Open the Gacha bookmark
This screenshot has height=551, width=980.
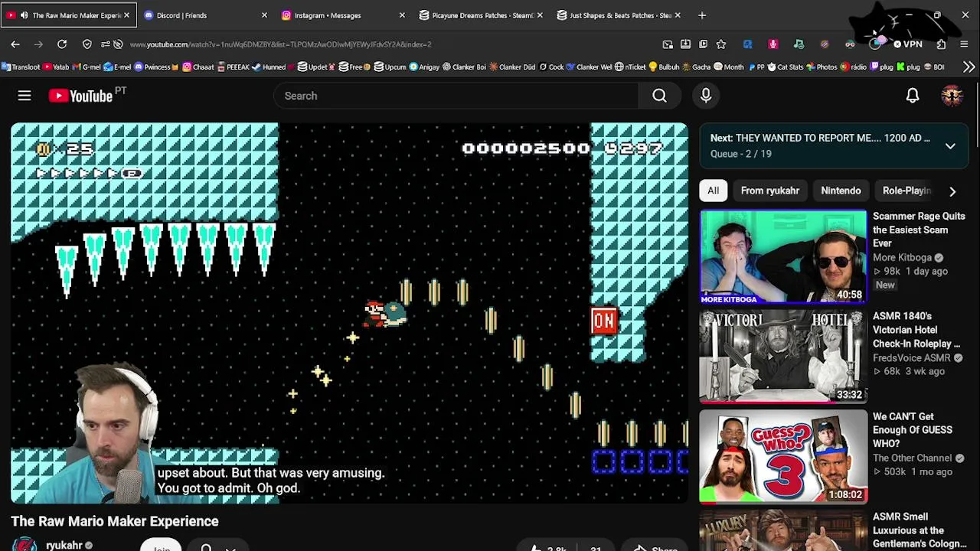(x=696, y=67)
